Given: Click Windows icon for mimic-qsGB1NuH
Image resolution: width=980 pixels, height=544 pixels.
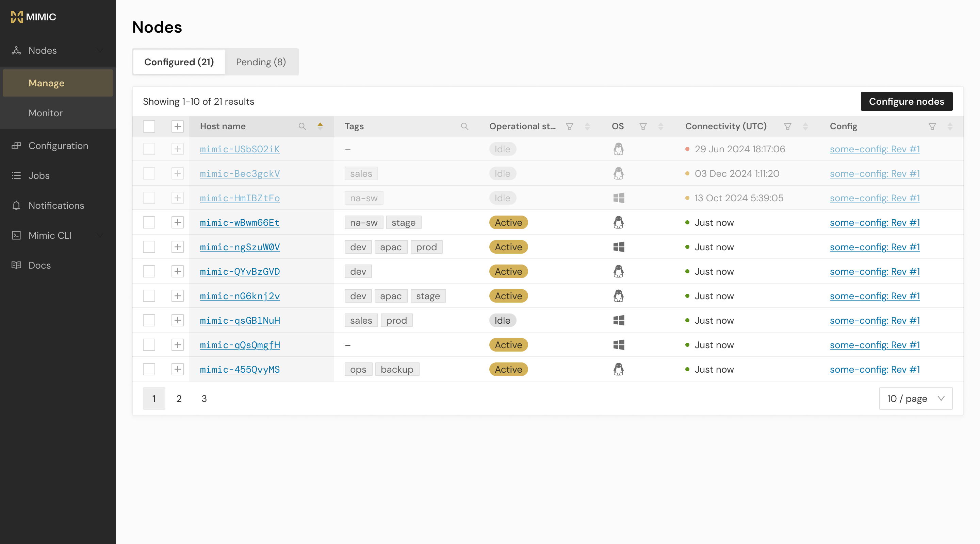Looking at the screenshot, I should pos(619,320).
